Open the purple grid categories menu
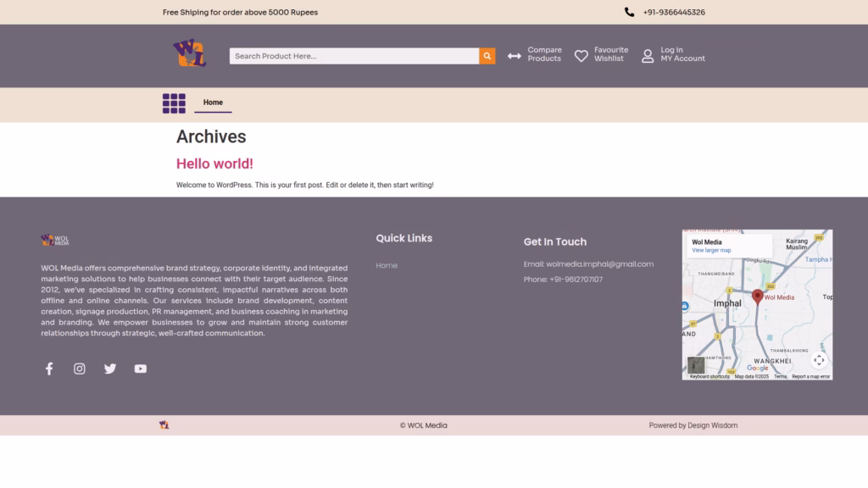The image size is (868, 488). [174, 103]
